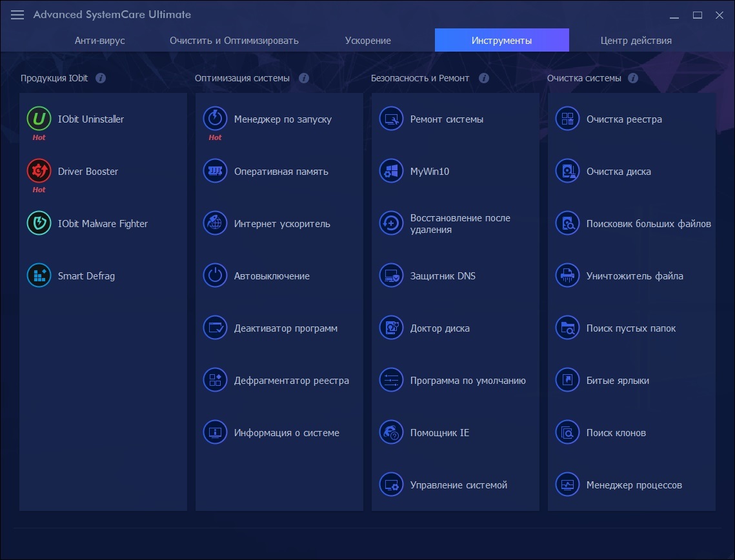
Task: Open the Центр действия tab
Action: (636, 41)
